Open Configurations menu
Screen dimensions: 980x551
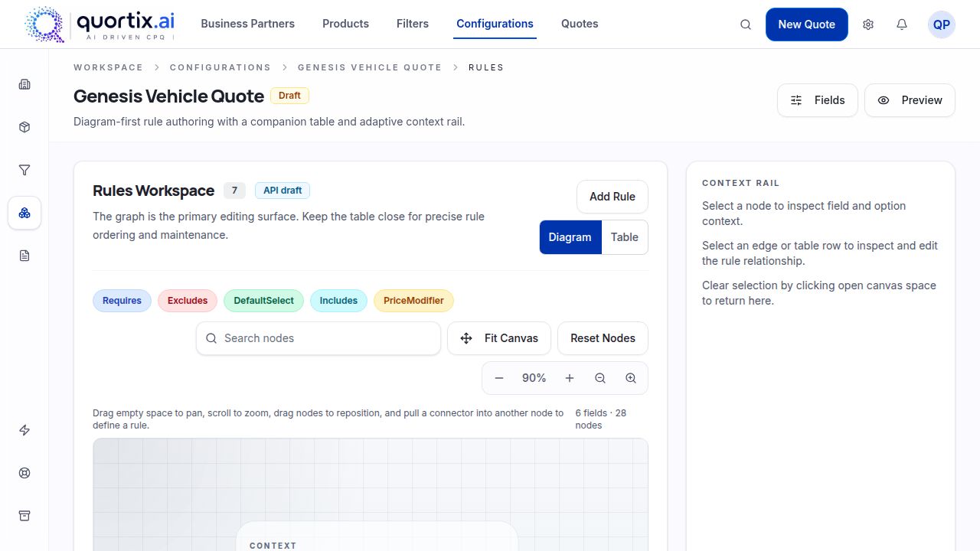click(495, 24)
